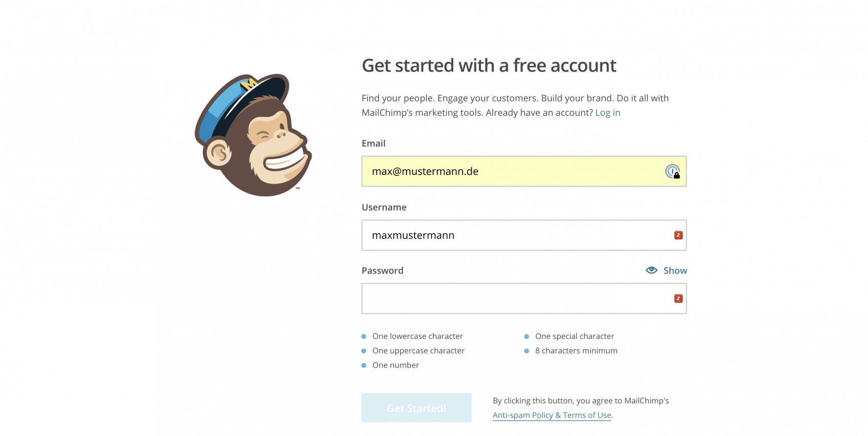The image size is (868, 436).
Task: Click the Email field label
Action: (373, 143)
